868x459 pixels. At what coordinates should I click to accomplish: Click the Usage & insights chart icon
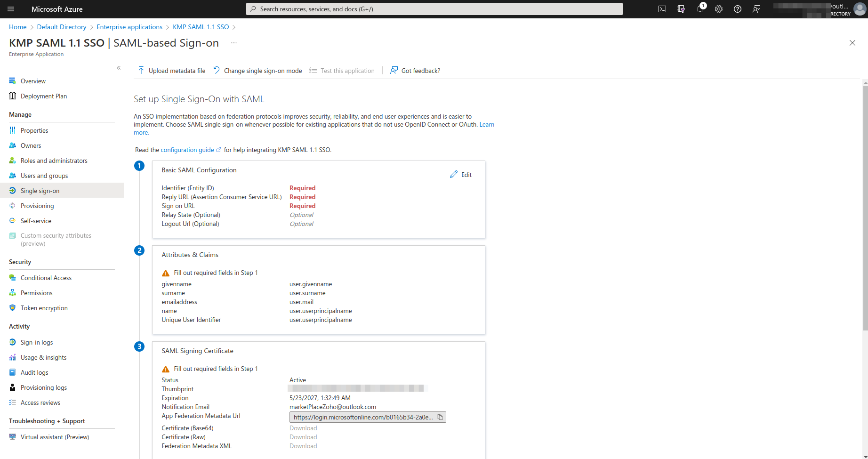pos(13,357)
